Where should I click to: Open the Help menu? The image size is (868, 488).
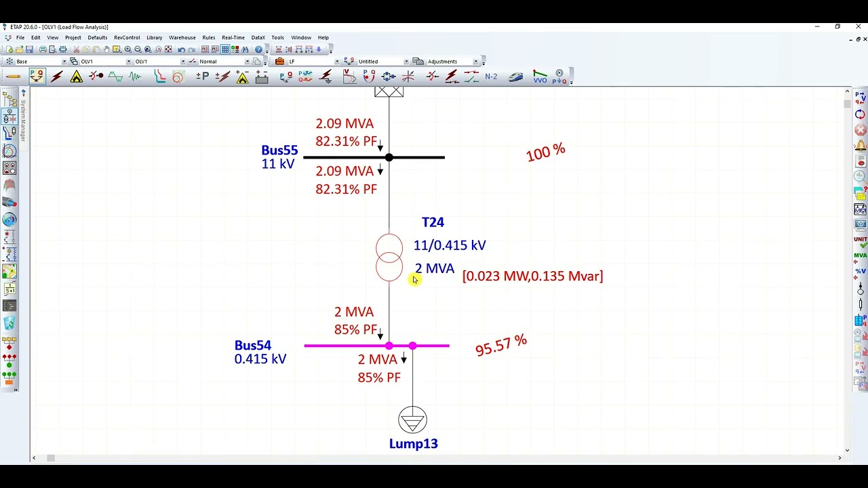[x=323, y=38]
